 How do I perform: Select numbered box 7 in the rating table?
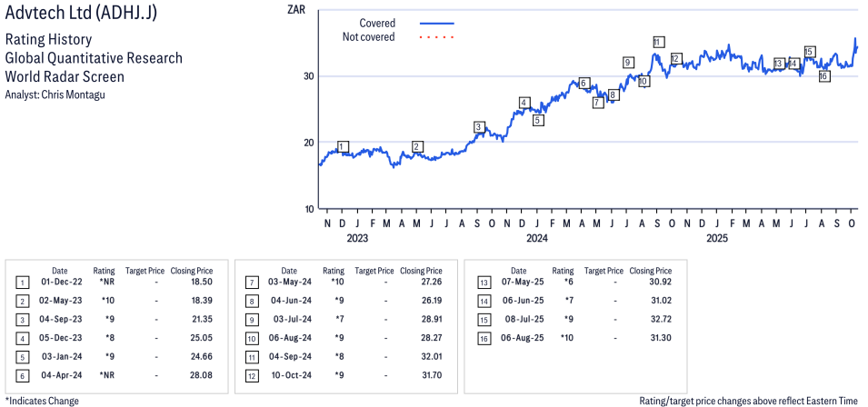(x=250, y=283)
